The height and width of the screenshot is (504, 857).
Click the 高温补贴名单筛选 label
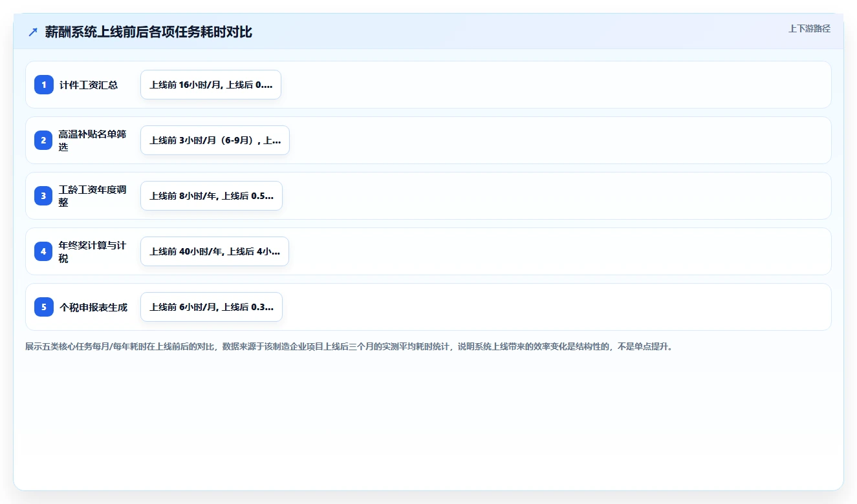pyautogui.click(x=92, y=140)
